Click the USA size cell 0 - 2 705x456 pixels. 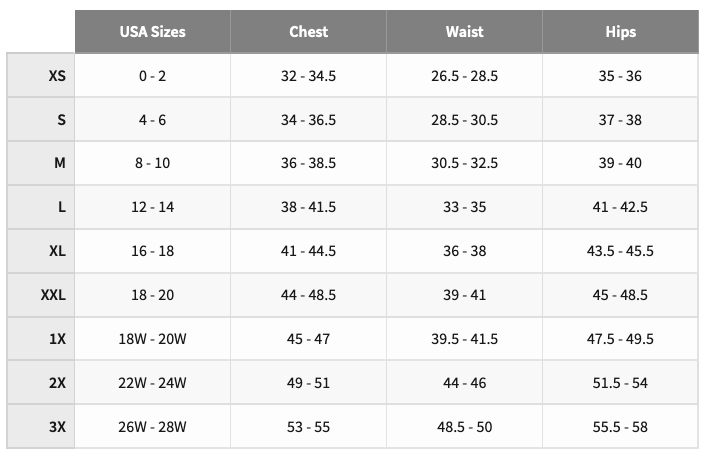pyautogui.click(x=152, y=76)
